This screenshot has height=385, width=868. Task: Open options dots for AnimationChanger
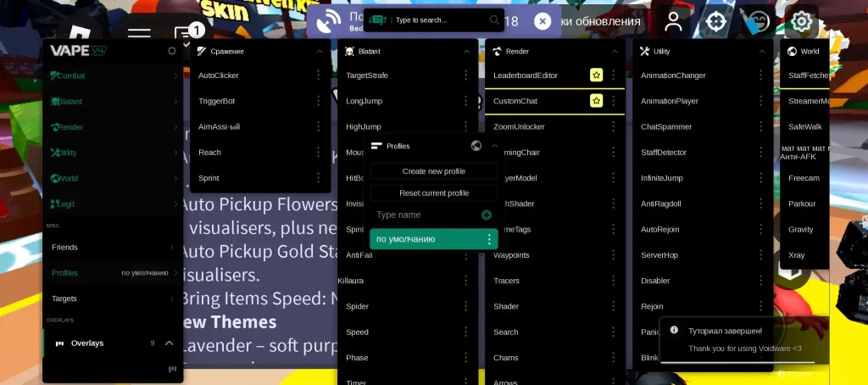coord(760,75)
